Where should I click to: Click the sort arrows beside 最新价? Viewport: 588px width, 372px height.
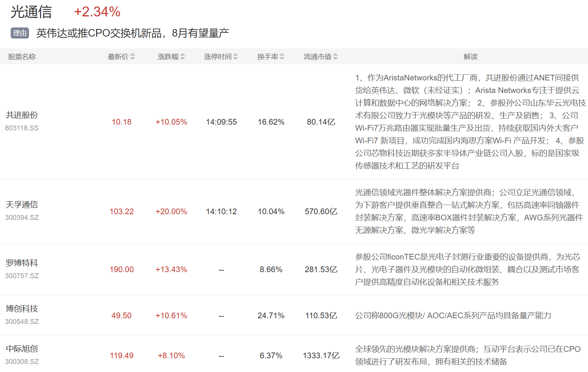click(132, 57)
